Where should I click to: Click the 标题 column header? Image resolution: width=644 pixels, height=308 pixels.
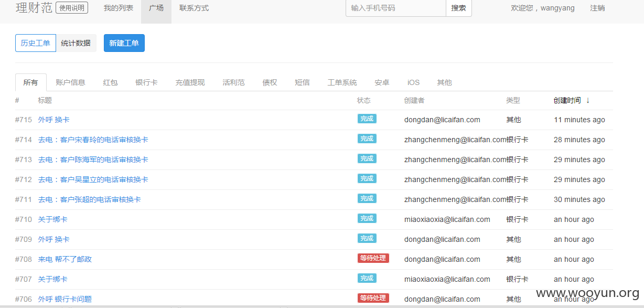tap(45, 100)
